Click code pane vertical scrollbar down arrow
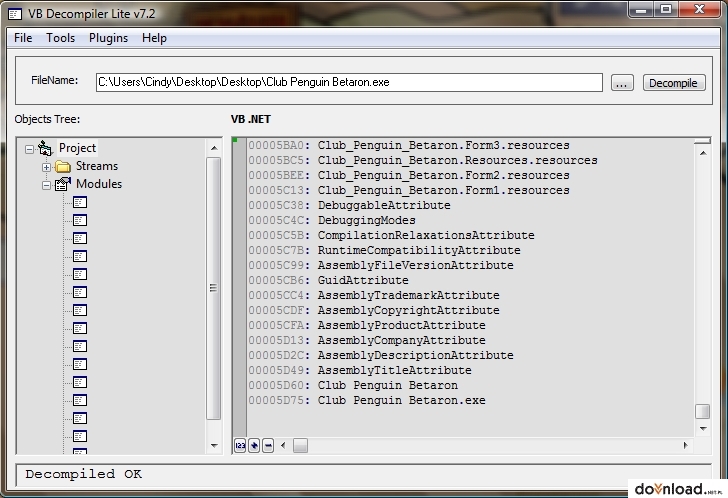 pos(703,428)
